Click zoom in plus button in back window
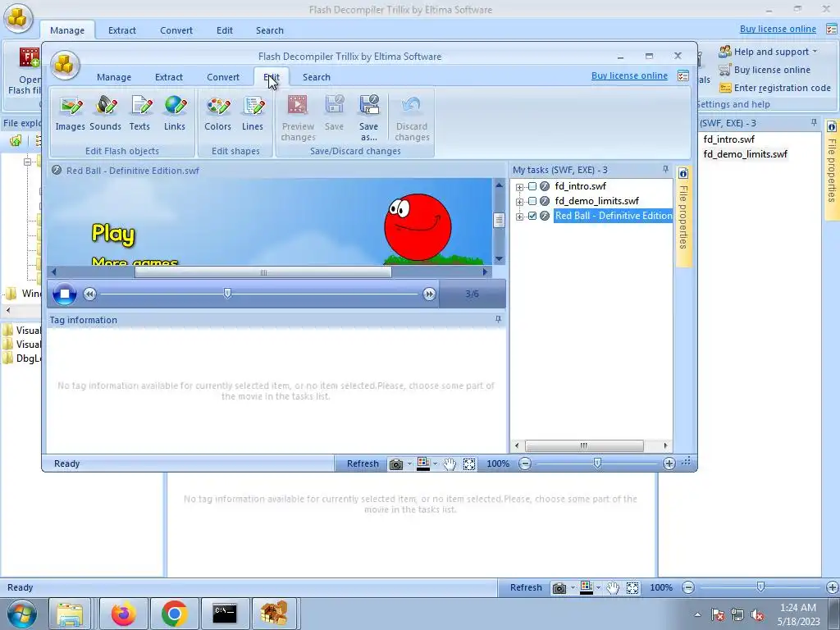840x630 pixels. click(x=833, y=587)
